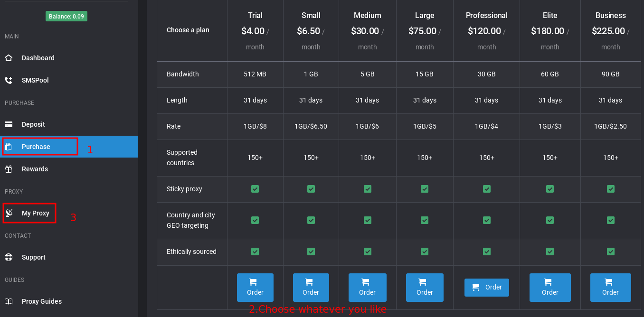Click the SMSPool phone icon
Screen dimensions: 644x317
click(9, 80)
